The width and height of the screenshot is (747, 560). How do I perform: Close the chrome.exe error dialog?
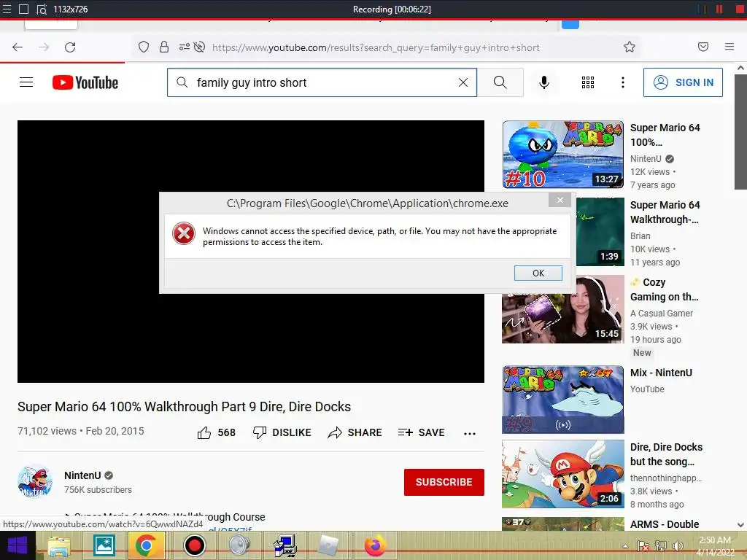(560, 200)
